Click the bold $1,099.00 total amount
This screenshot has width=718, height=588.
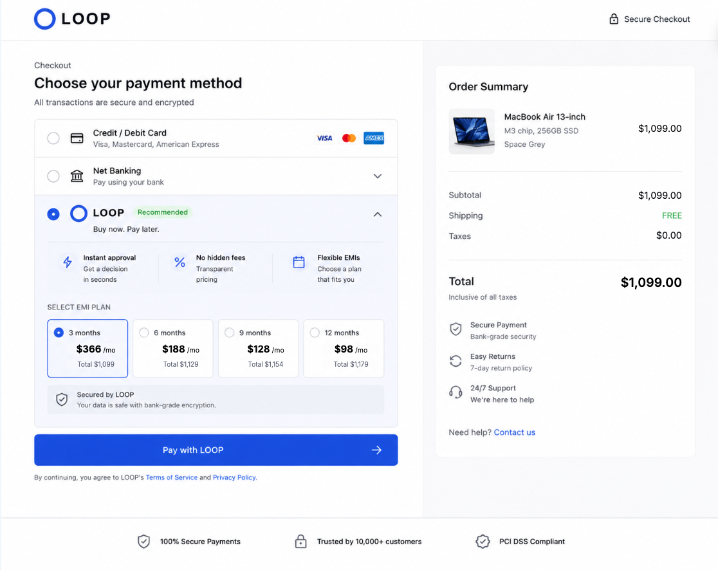(x=650, y=282)
